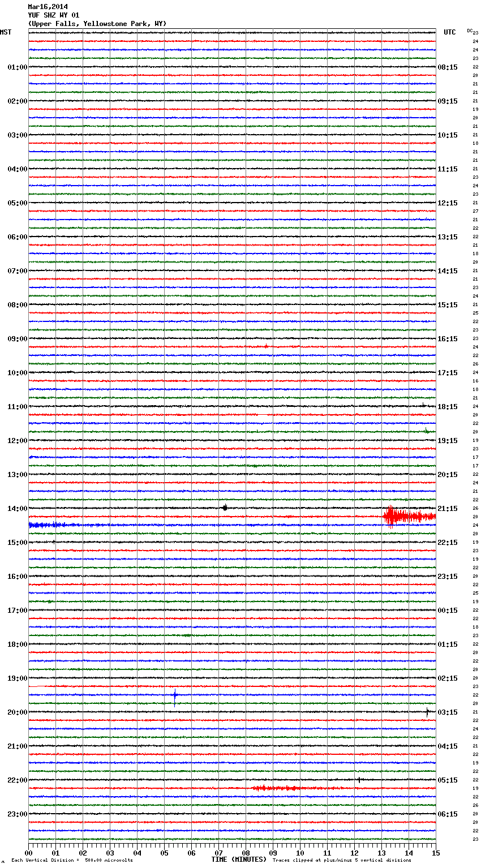Select the '14:00' MST hour label
Image resolution: width=481 pixels, height=868 pixels.
[x=18, y=509]
